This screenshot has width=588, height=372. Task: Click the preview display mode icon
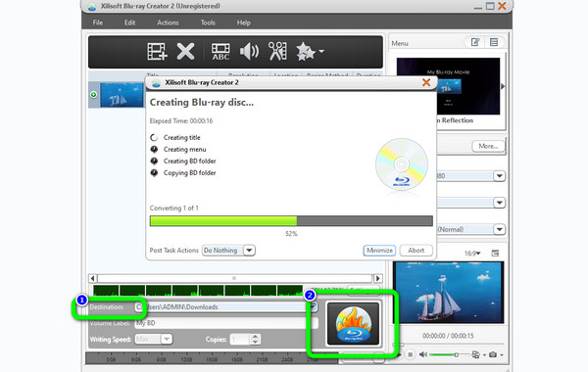point(475,354)
